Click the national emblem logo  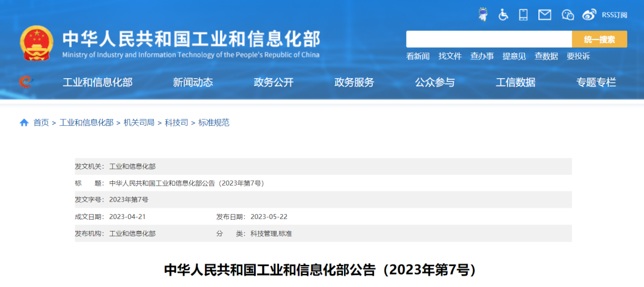37,44
